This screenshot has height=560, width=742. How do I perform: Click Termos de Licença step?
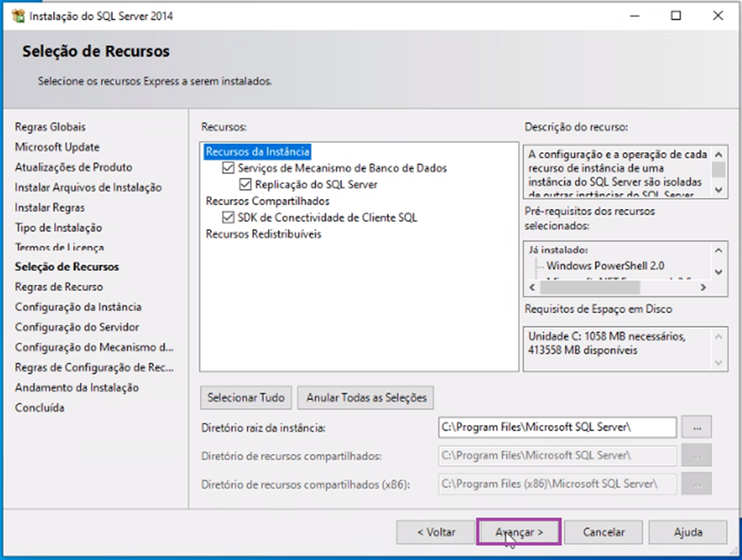[59, 248]
